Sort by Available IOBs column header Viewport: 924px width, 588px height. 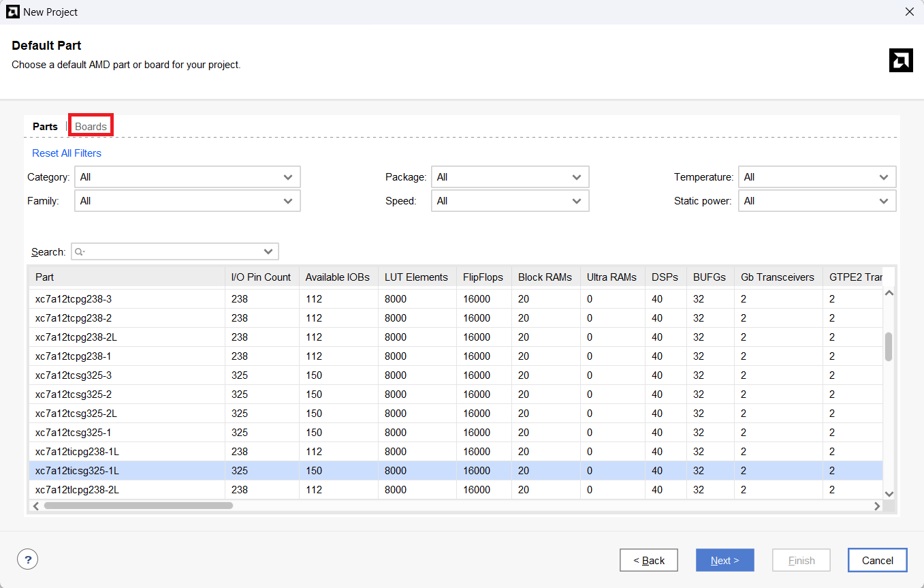338,277
